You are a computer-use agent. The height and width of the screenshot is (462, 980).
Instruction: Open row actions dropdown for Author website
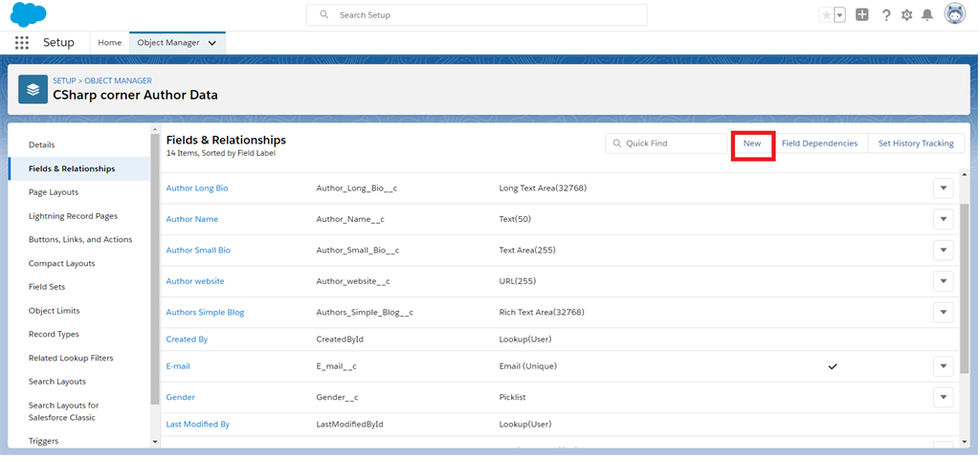(x=943, y=281)
